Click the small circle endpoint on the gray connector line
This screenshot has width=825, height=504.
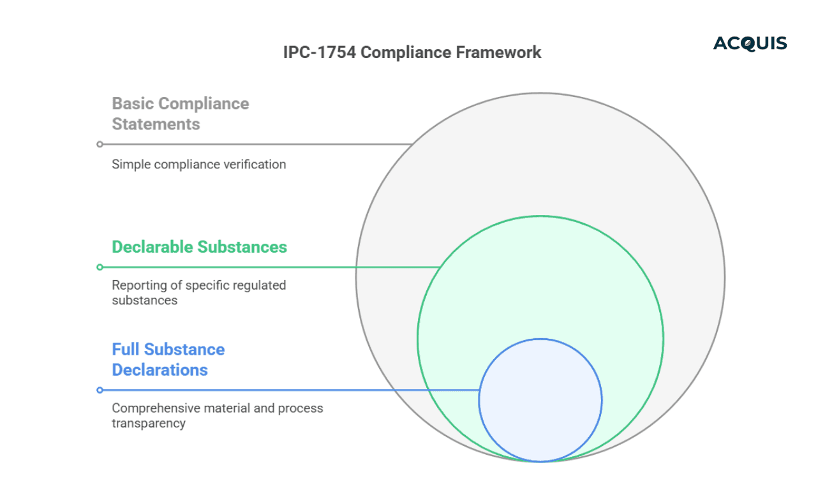(x=100, y=144)
